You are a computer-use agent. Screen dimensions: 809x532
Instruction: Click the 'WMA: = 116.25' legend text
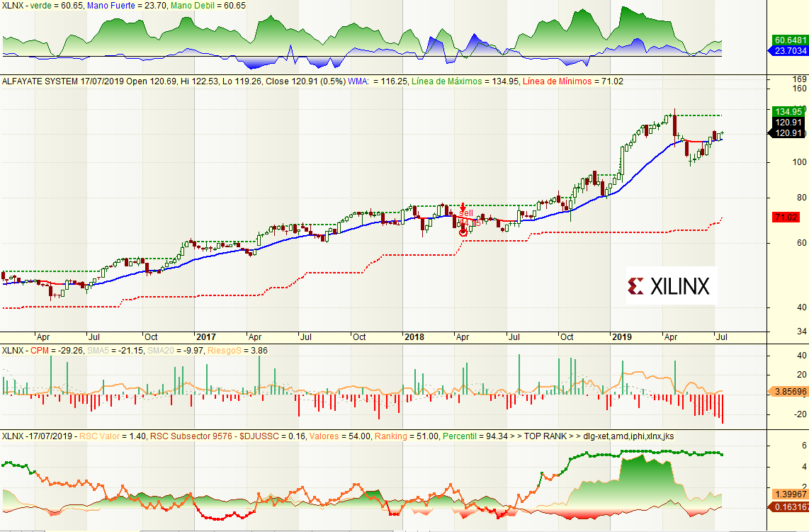pyautogui.click(x=378, y=81)
